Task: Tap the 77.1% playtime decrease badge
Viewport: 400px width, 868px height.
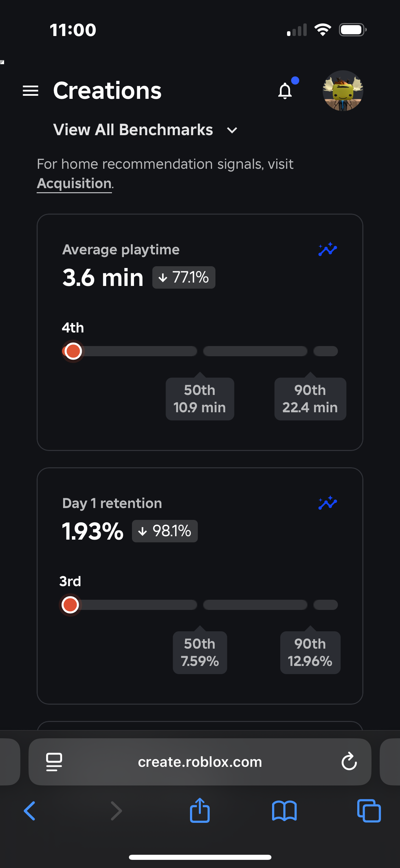Action: [184, 277]
